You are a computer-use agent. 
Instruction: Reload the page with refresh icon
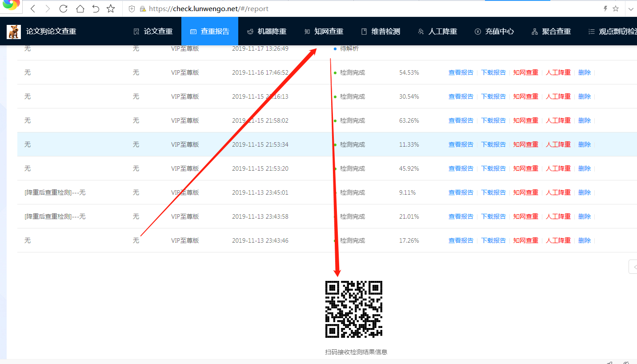pyautogui.click(x=64, y=8)
